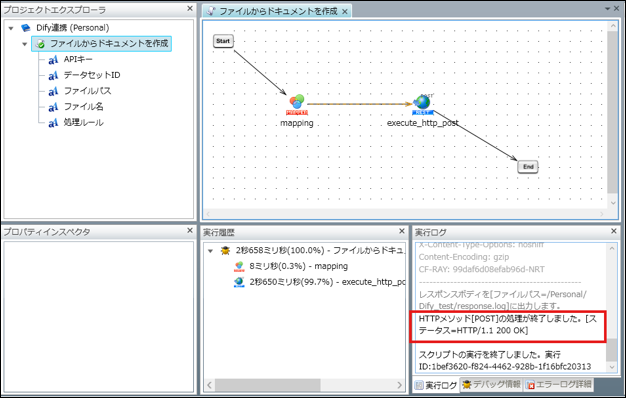The width and height of the screenshot is (626, 398).
Task: Switch to the デバッグ情報 tab
Action: click(x=491, y=384)
